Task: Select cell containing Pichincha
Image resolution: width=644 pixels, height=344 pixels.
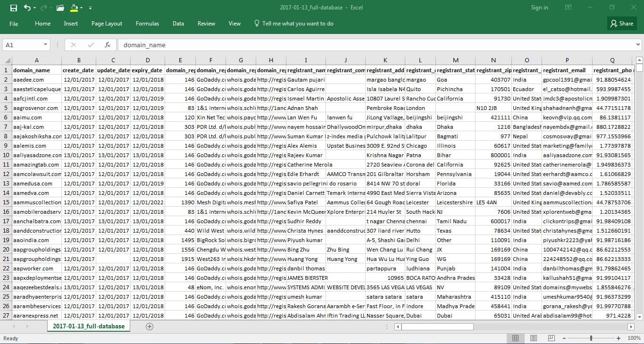Action: (x=456, y=89)
